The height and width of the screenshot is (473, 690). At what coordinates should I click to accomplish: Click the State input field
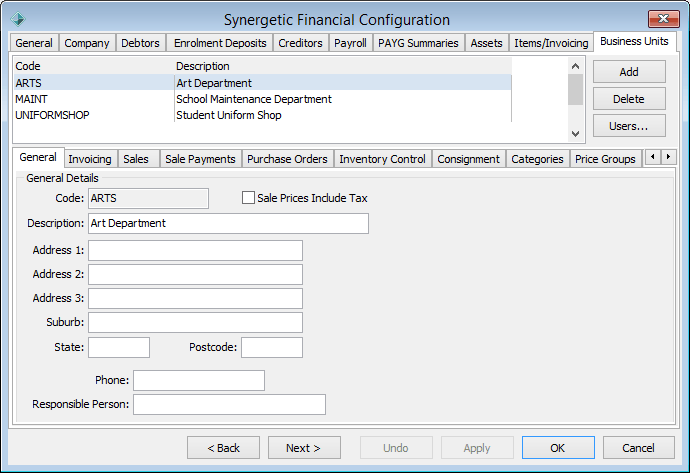(x=119, y=347)
